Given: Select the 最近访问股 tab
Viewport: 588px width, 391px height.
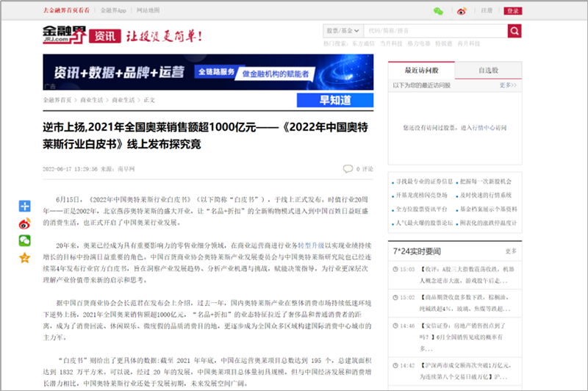Looking at the screenshot, I should [x=421, y=71].
